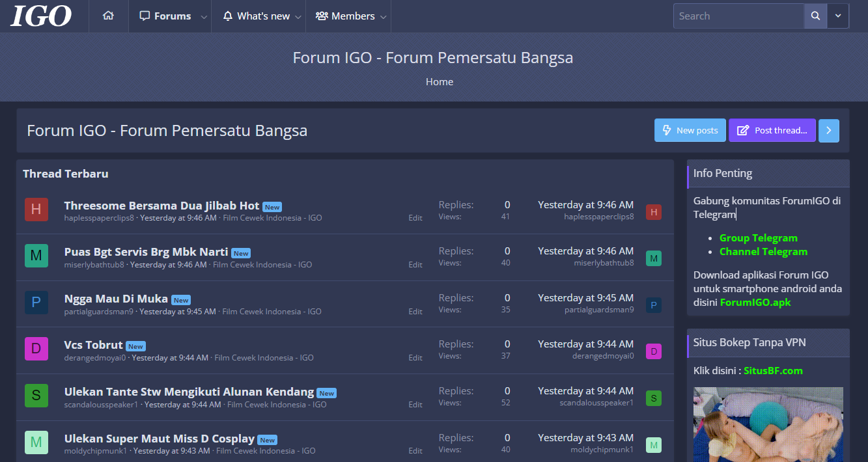Click the Home breadcrumb link
This screenshot has height=462, width=868.
tap(440, 82)
